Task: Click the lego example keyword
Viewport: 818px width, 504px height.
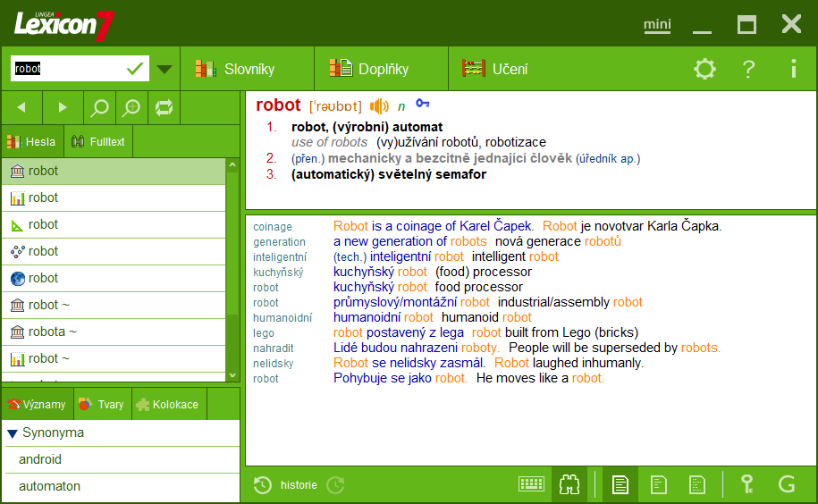Action: point(264,333)
